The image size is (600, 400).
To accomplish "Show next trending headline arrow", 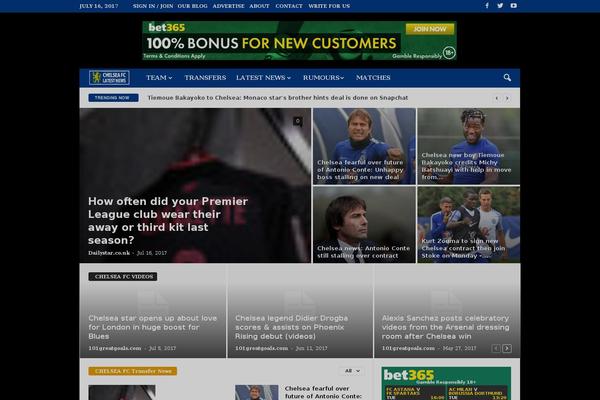I will tap(507, 98).
